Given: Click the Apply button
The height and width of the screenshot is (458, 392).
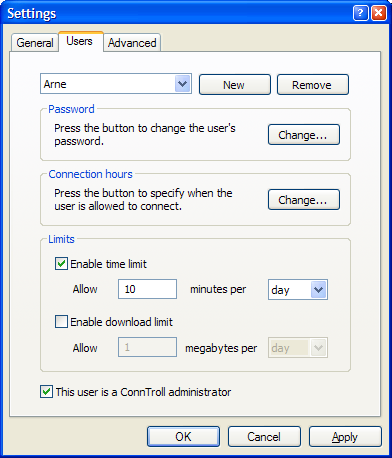Looking at the screenshot, I should [345, 437].
